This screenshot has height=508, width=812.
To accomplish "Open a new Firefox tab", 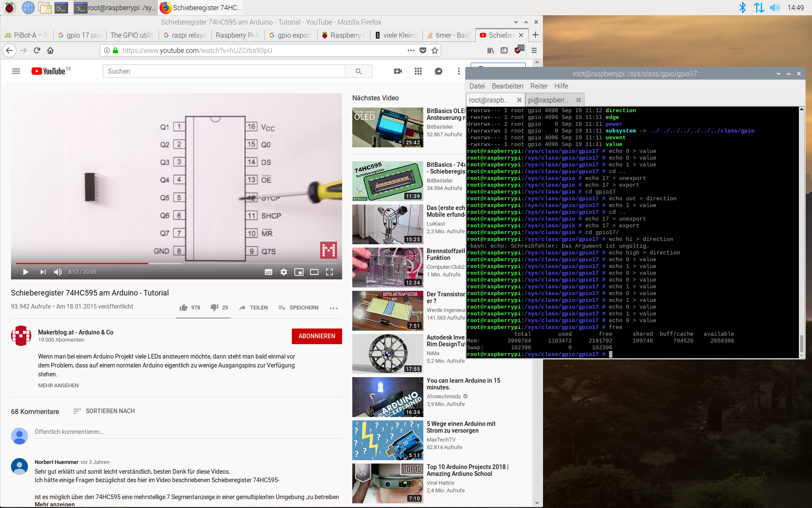I will 535,35.
